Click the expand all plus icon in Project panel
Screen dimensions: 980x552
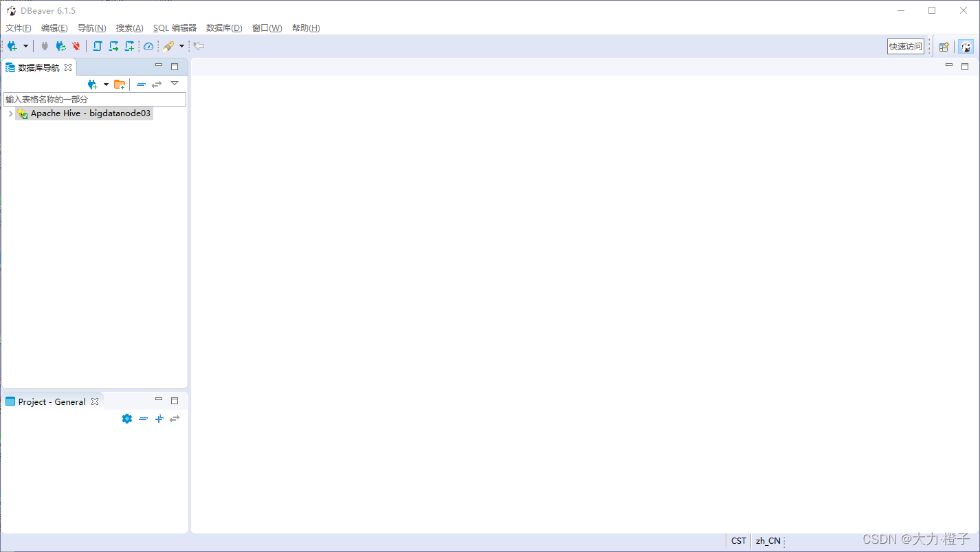(x=159, y=419)
